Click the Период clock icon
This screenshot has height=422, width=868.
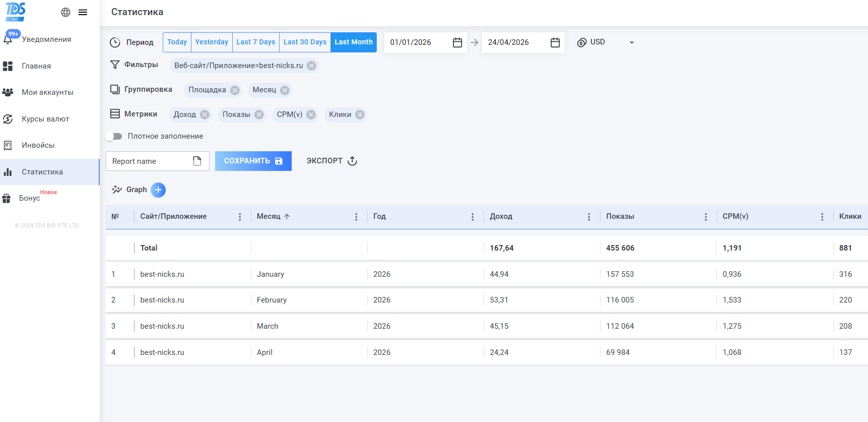tap(115, 42)
